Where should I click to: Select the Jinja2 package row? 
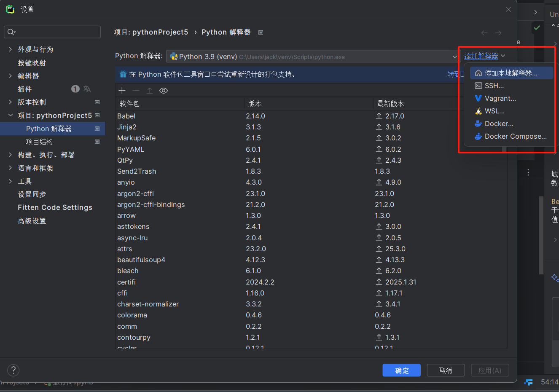[311, 127]
